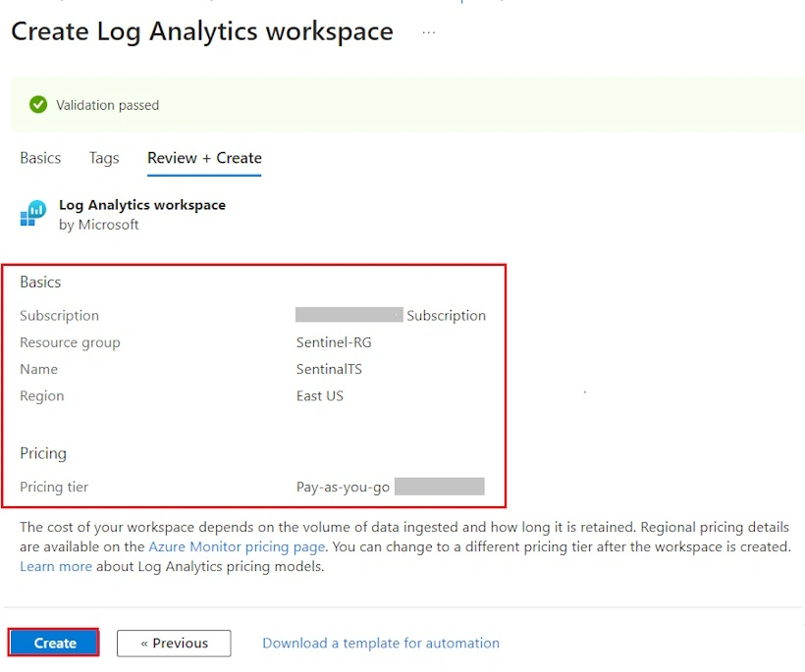Click the East US region value

tap(320, 396)
